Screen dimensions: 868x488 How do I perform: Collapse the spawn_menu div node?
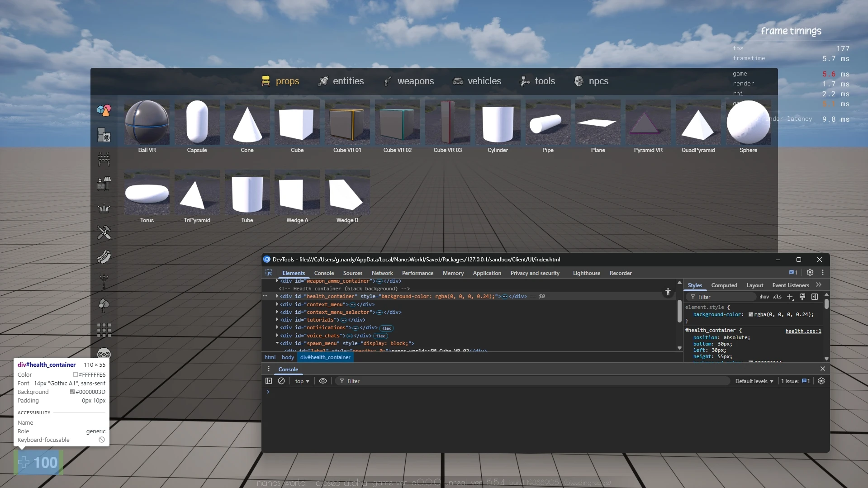pos(277,343)
